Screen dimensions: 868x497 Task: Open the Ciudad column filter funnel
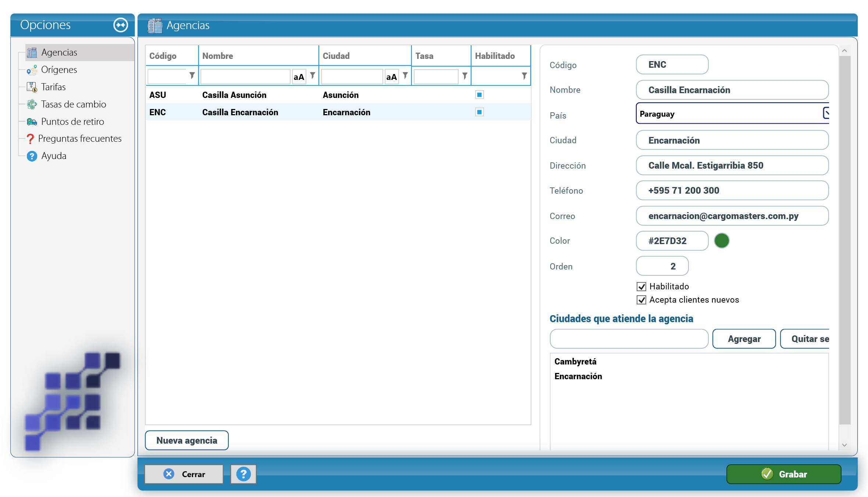[x=405, y=75]
